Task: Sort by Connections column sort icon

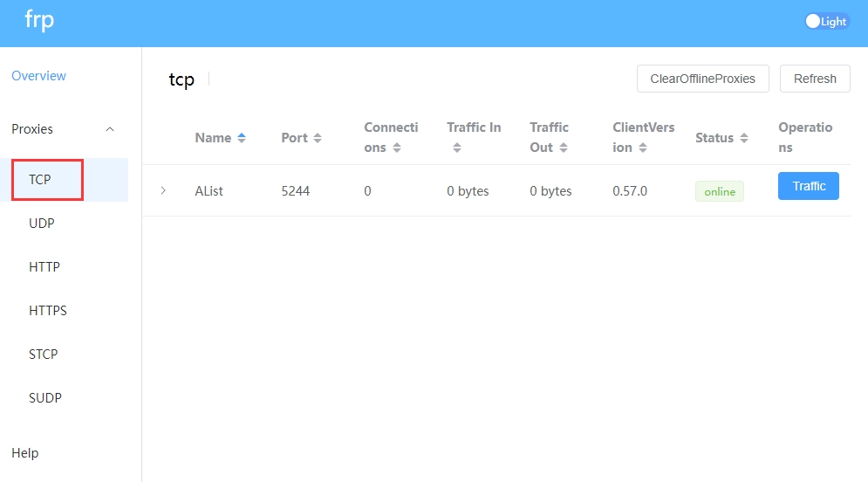Action: [397, 148]
